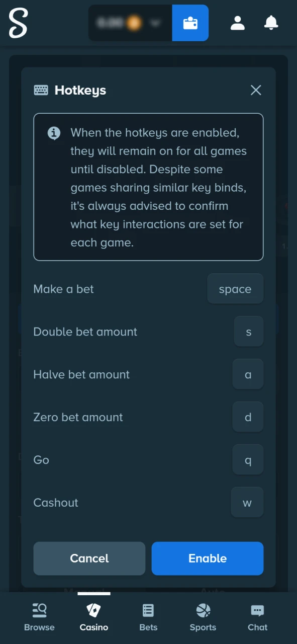This screenshot has height=644, width=297.
Task: Open the Browse section
Action: tap(39, 615)
